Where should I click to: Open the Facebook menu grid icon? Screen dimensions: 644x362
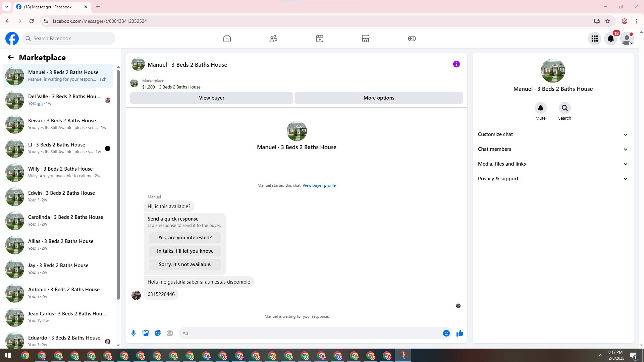click(x=595, y=39)
